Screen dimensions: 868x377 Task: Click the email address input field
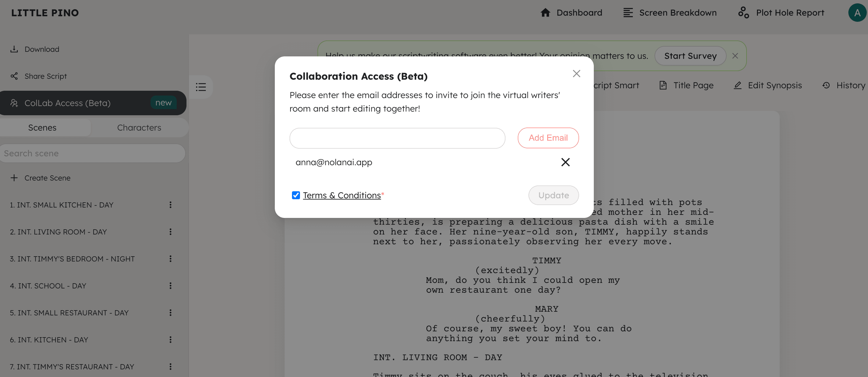(x=397, y=138)
